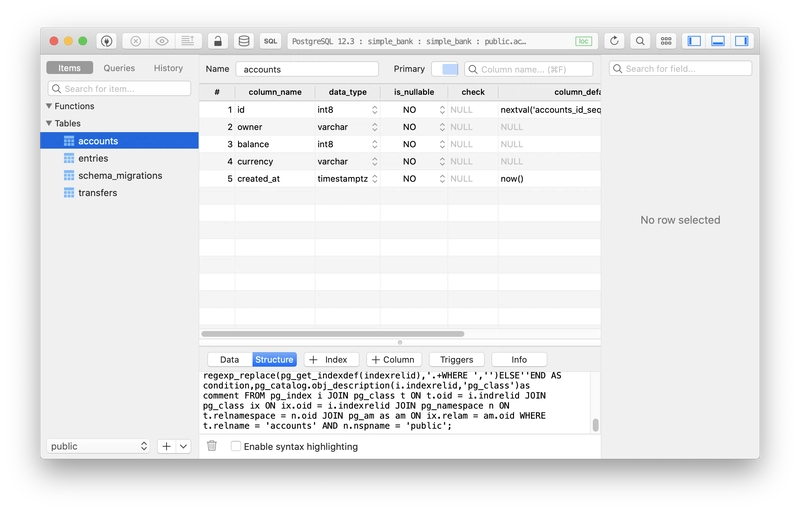Click the is_nullable column header
Viewport: 800px width, 512px height.
point(414,92)
